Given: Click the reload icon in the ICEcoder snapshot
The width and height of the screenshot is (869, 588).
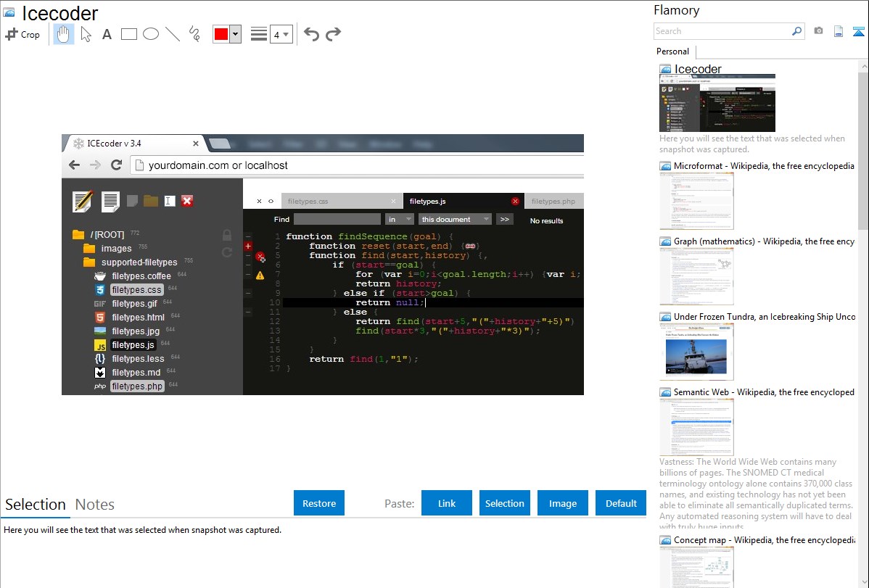Looking at the screenshot, I should [x=116, y=165].
